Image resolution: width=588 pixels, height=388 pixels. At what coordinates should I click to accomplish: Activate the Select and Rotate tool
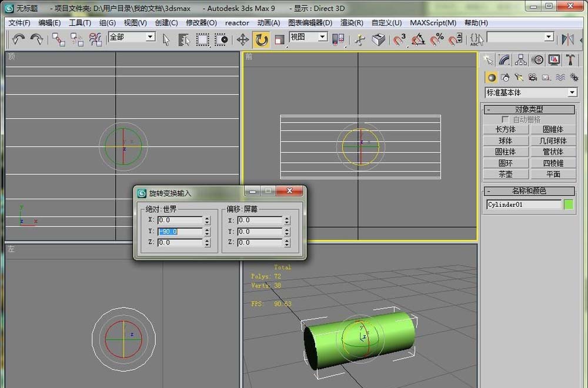[262, 39]
